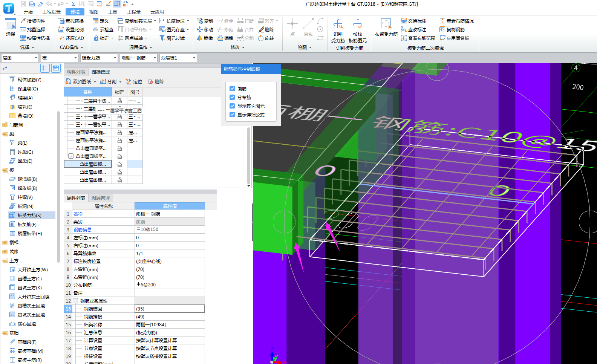Click 定位 locate drawing button
The image size is (597, 364).
coord(134,82)
